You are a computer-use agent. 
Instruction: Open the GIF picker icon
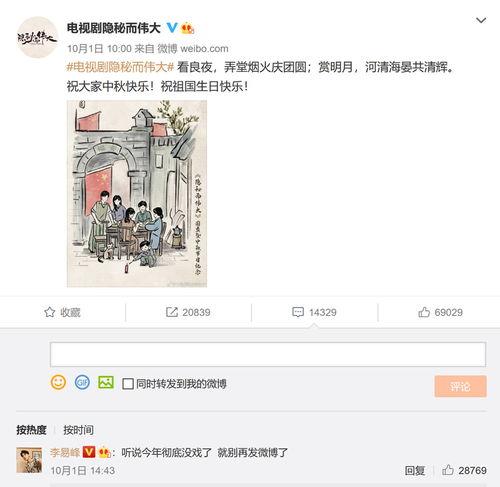tap(82, 382)
